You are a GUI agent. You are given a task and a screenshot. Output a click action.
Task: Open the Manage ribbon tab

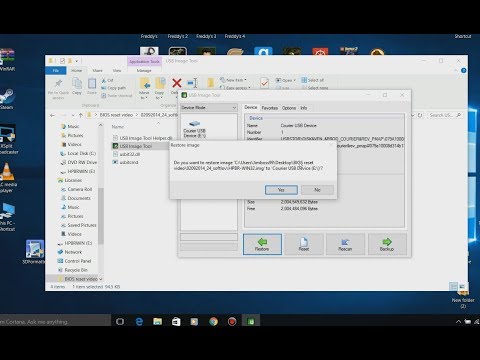144,70
